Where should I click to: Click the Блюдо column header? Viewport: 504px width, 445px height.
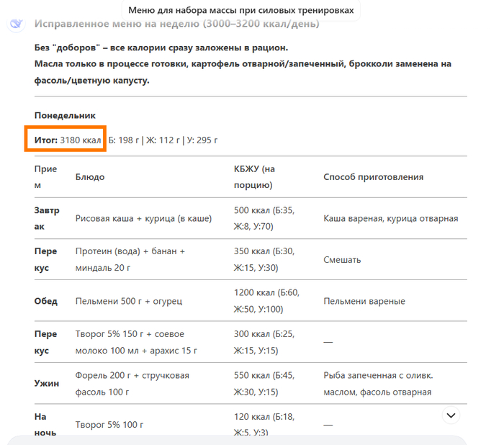pyautogui.click(x=90, y=176)
